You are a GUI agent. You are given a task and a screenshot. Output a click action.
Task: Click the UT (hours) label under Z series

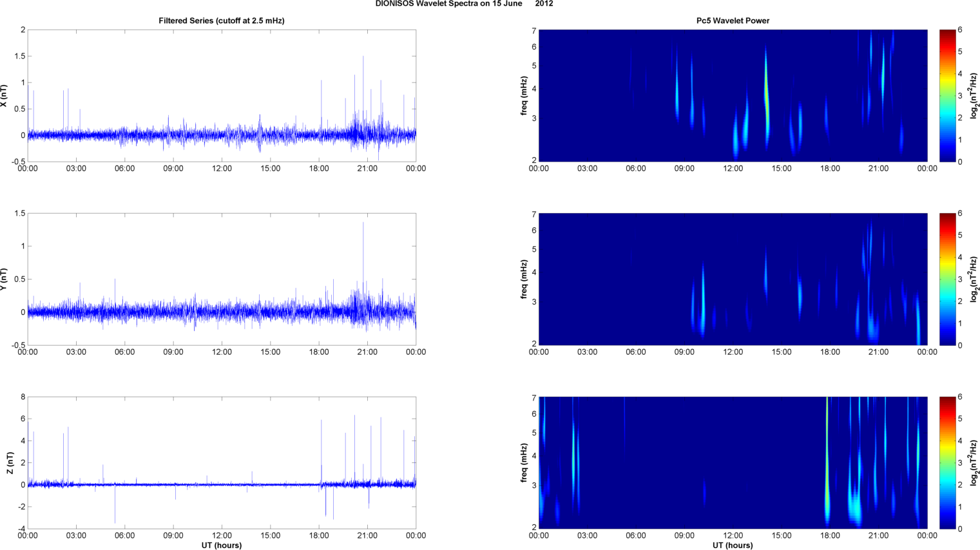[x=222, y=545]
